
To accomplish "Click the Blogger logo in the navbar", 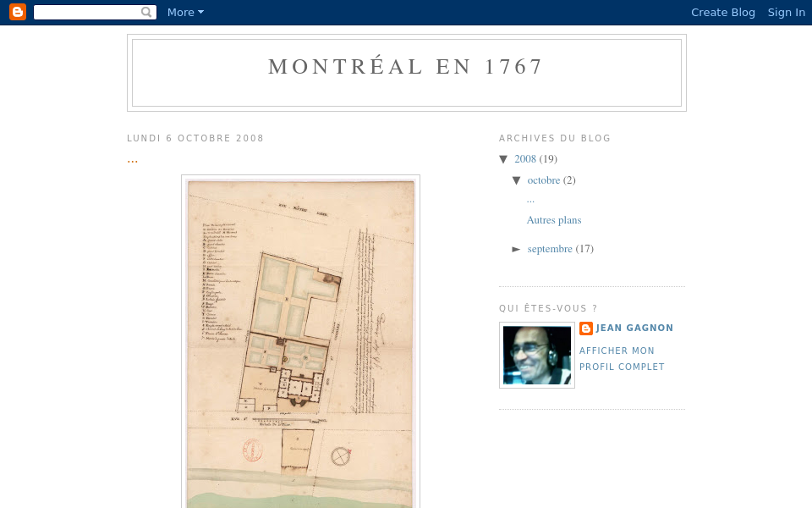I will coord(17,12).
